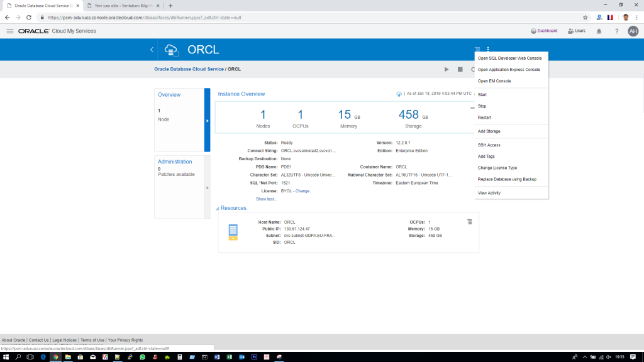Open Word from the taskbar
Screen dimensions: 644x362
(x=217, y=357)
